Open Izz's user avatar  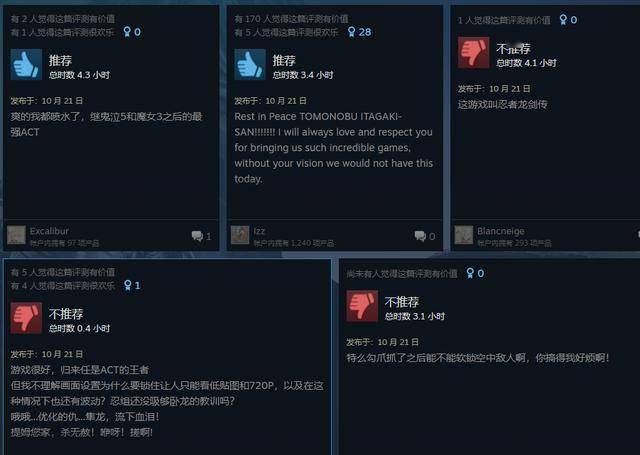(x=240, y=235)
